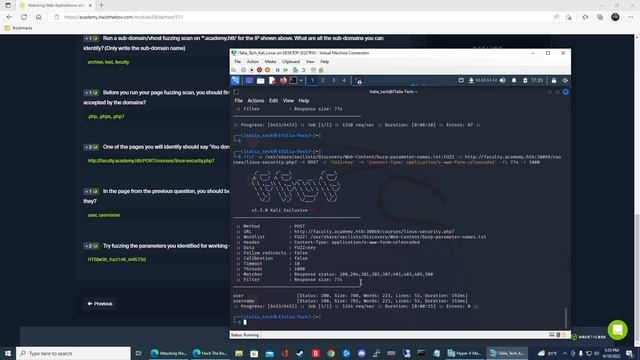This screenshot has height=360, width=640.
Task: Click the revert icon in the VM toolbar
Action: tap(303, 70)
